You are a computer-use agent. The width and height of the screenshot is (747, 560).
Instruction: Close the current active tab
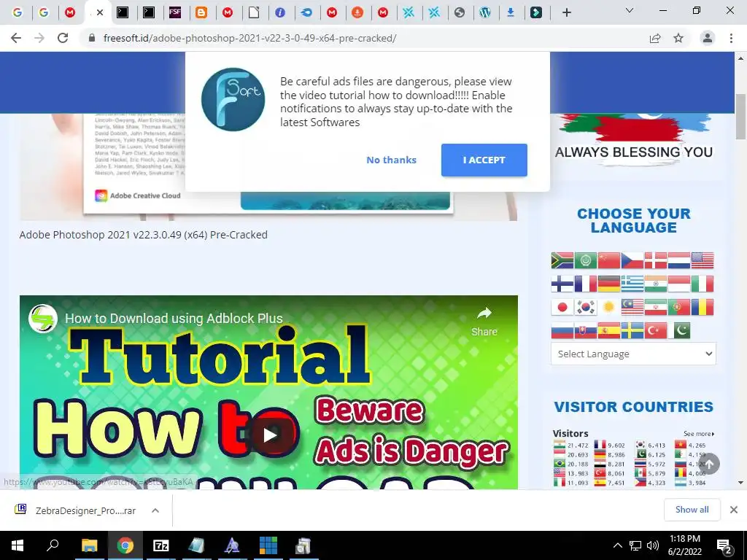[x=99, y=12]
